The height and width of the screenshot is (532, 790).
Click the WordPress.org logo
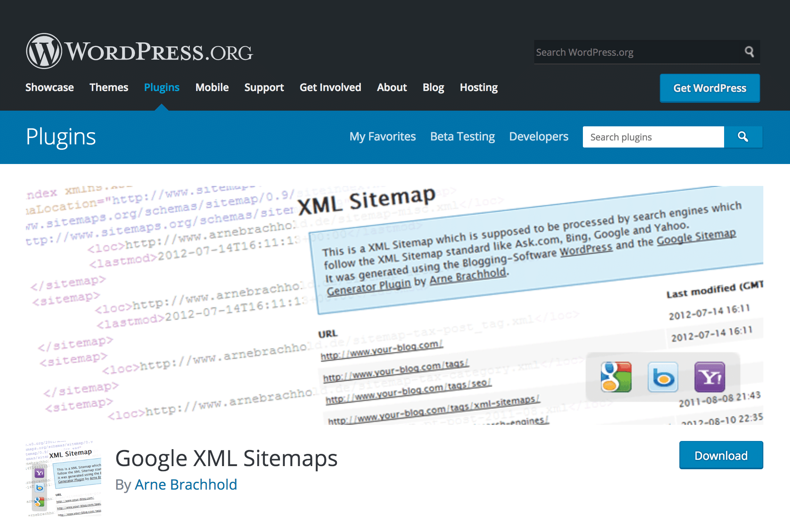tap(139, 51)
